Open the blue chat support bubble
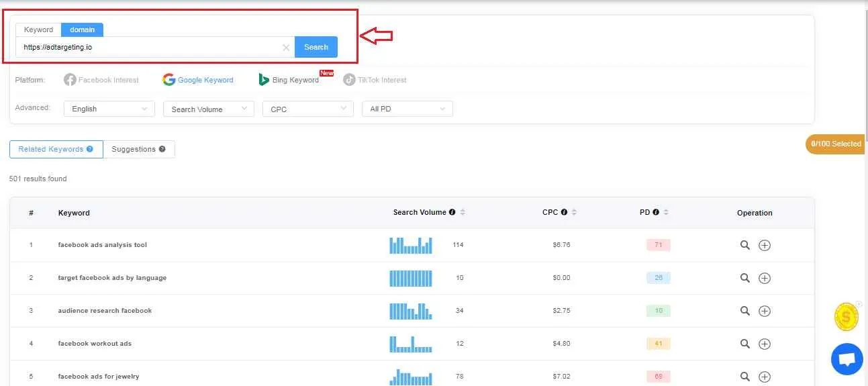Viewport: 868px width, 386px height. pyautogui.click(x=847, y=359)
